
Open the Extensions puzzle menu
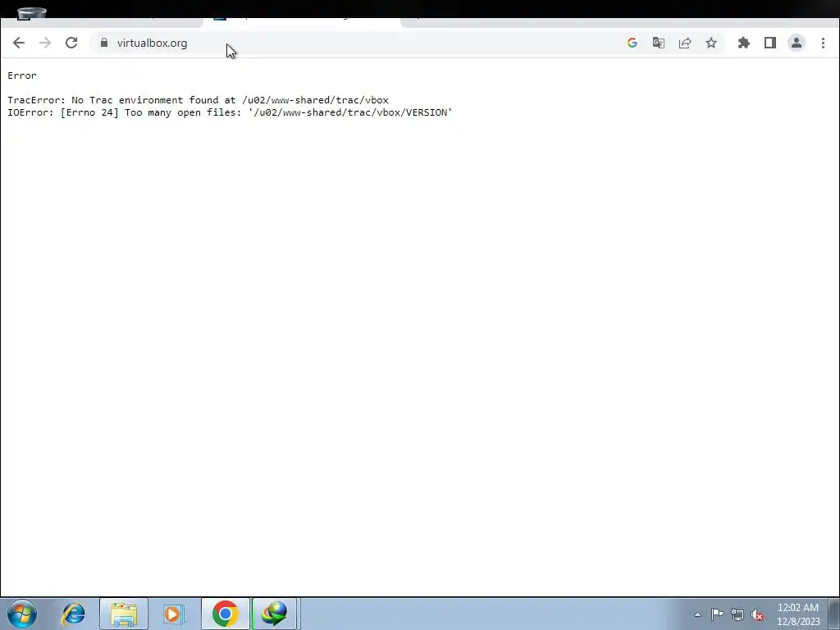743,43
